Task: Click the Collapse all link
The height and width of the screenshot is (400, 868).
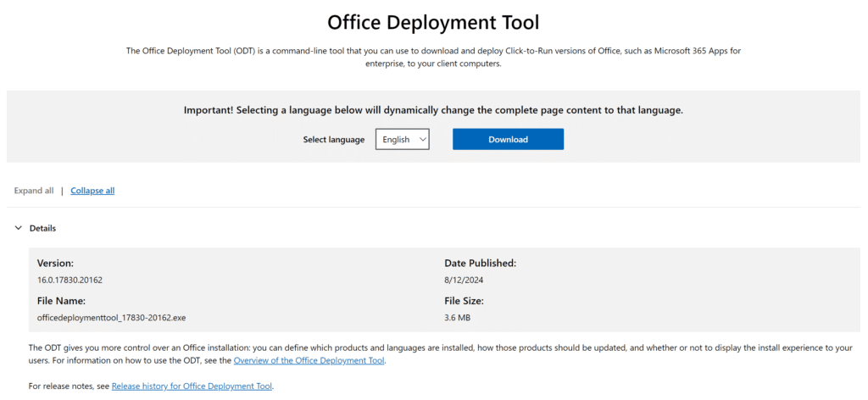Action: point(92,191)
